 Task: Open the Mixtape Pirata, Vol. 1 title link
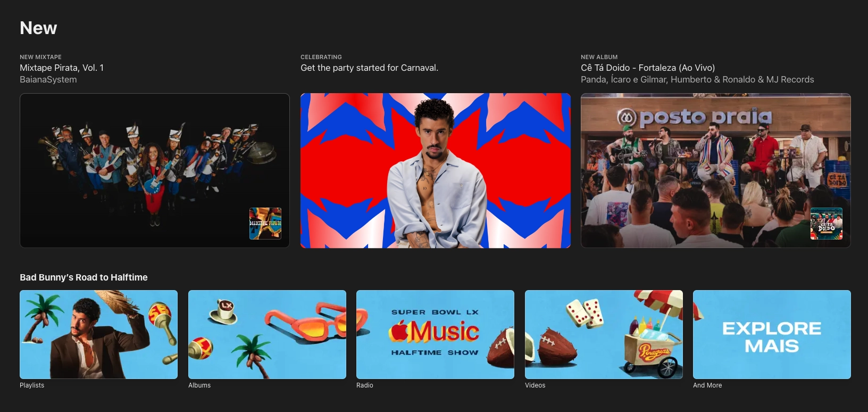click(x=62, y=68)
